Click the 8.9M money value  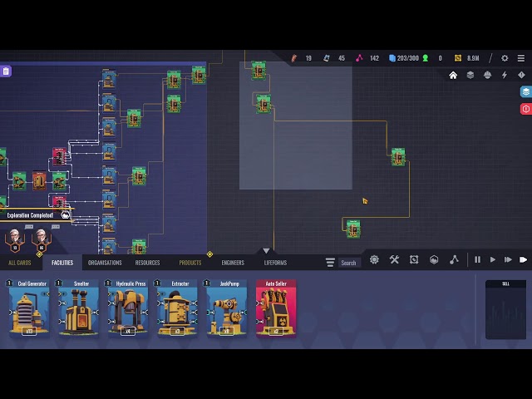(473, 58)
